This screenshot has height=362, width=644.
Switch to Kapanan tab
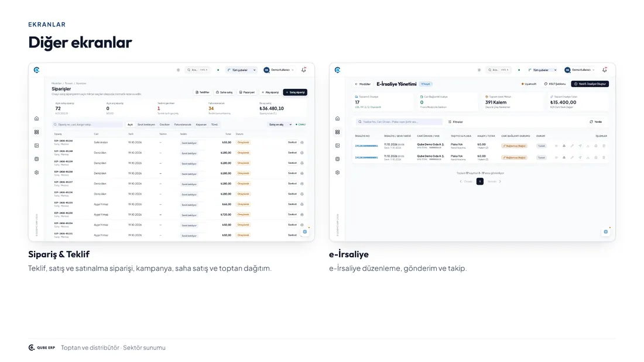[201, 125]
